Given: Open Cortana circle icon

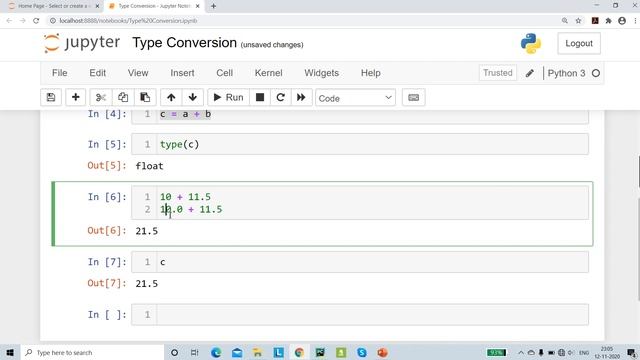Looking at the screenshot, I should (174, 353).
